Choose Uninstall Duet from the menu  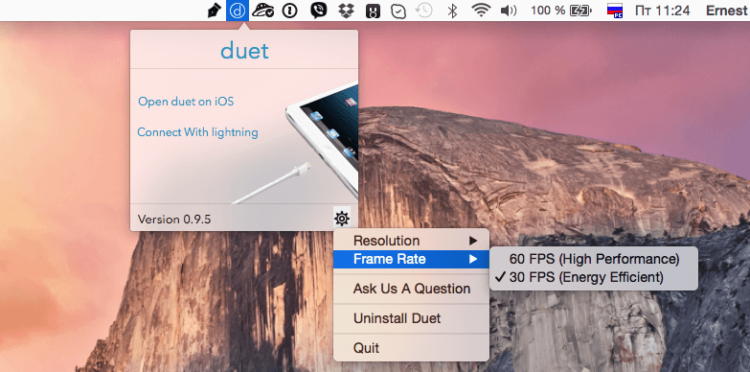click(x=411, y=318)
